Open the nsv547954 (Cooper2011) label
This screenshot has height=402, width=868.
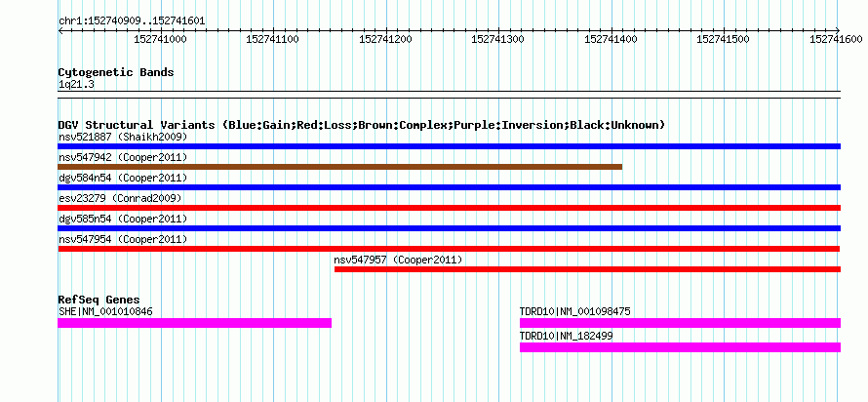tap(123, 239)
